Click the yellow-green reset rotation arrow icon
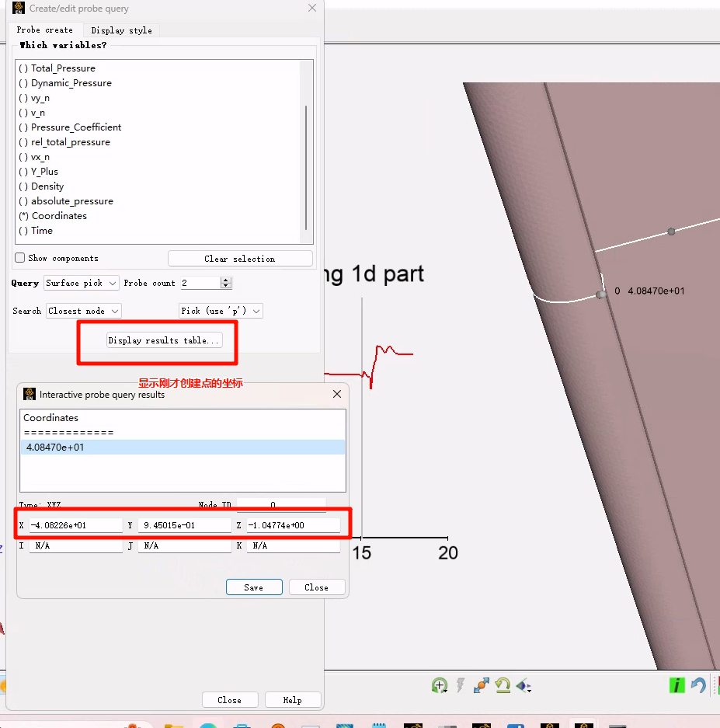This screenshot has height=728, width=720. 503,685
